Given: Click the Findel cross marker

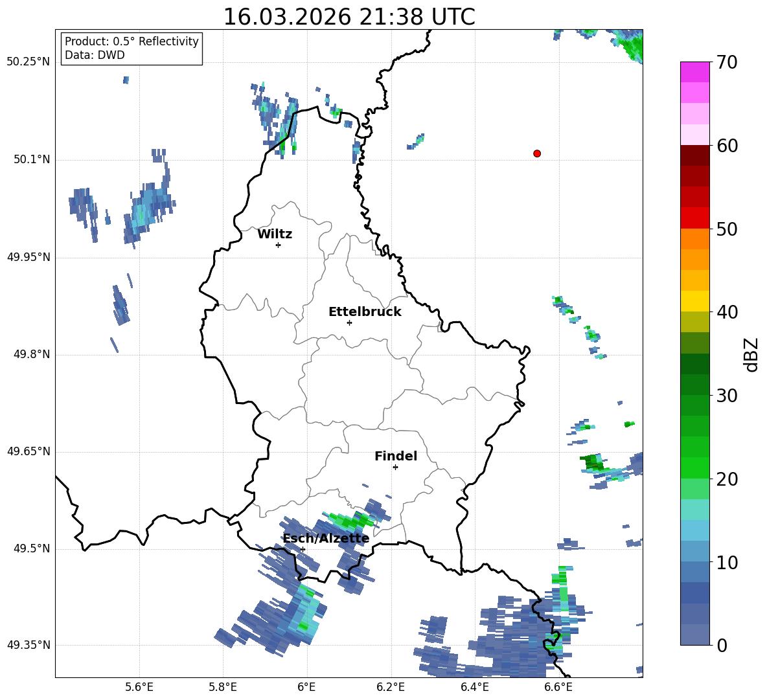Looking at the screenshot, I should tap(395, 468).
